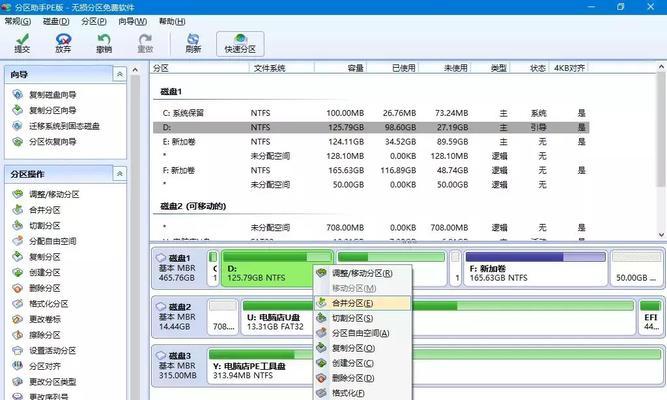Select 合并分区(E) in the context menu
The image size is (667, 400).
(363, 303)
